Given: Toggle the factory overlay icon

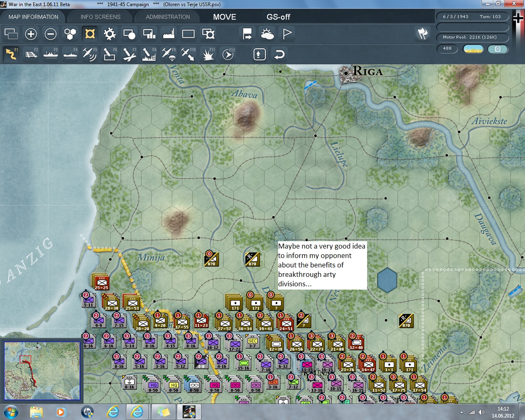Looking at the screenshot, I should pos(169,34).
